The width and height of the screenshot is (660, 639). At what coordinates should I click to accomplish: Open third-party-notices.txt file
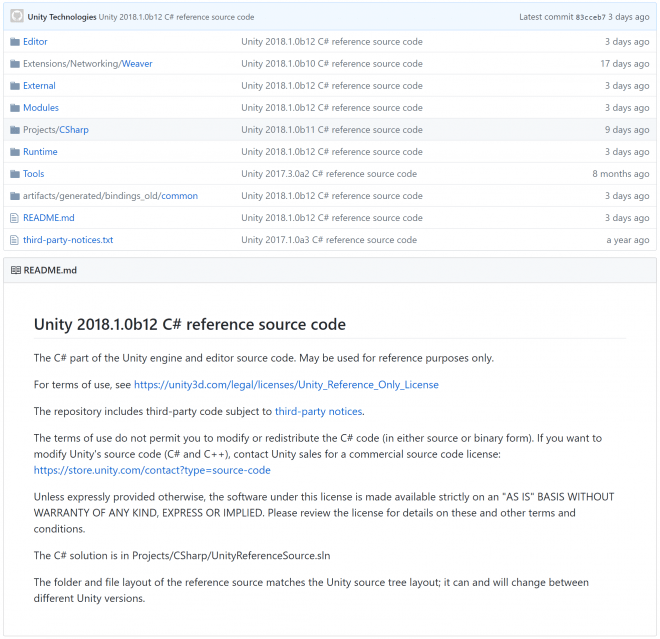68,240
